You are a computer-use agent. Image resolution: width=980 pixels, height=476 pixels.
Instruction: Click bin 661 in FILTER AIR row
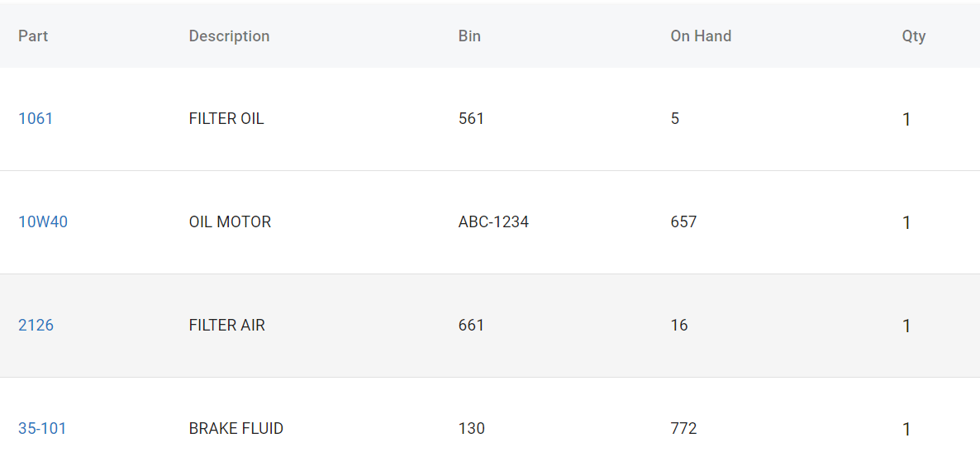click(x=471, y=326)
